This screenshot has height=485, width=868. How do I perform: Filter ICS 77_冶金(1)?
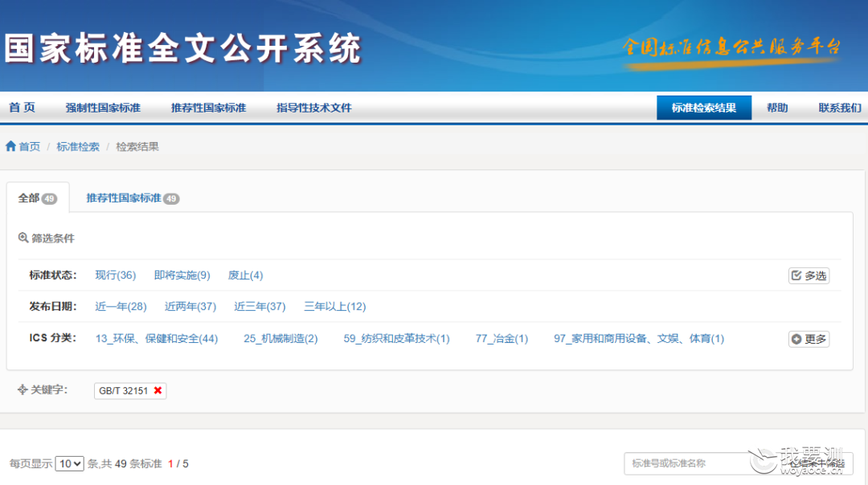(x=502, y=338)
